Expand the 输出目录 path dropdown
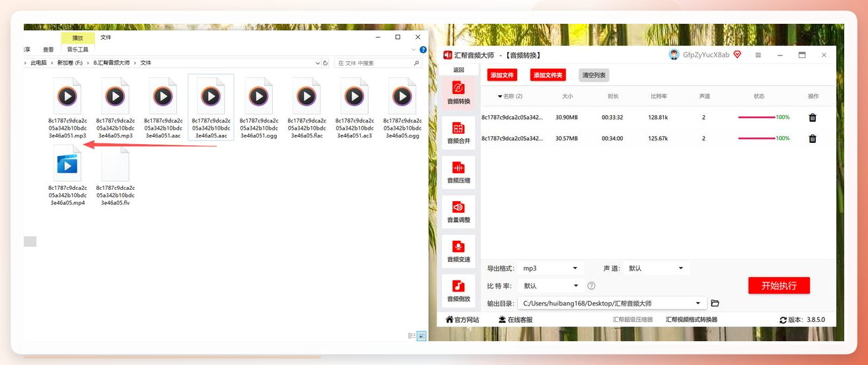Image resolution: width=868 pixels, height=365 pixels. coord(698,304)
